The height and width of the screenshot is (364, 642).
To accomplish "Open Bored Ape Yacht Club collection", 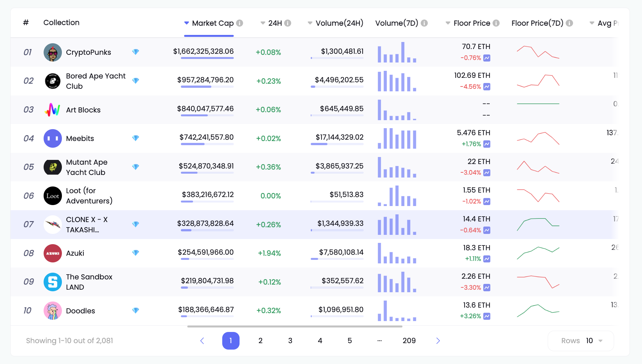I will pos(96,81).
